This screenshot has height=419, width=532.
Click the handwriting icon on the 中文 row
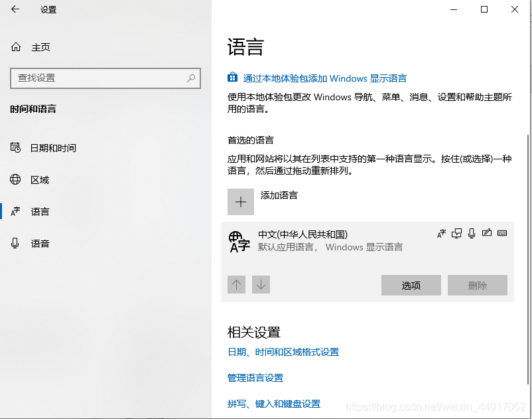[x=486, y=232]
